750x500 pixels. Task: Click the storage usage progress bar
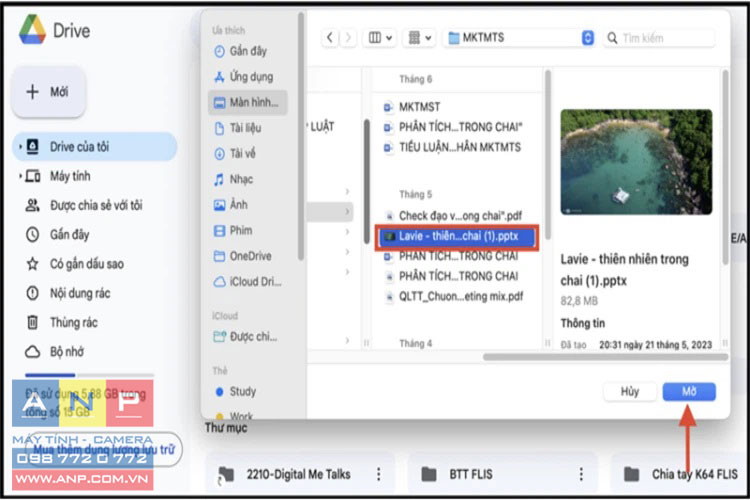click(x=89, y=375)
